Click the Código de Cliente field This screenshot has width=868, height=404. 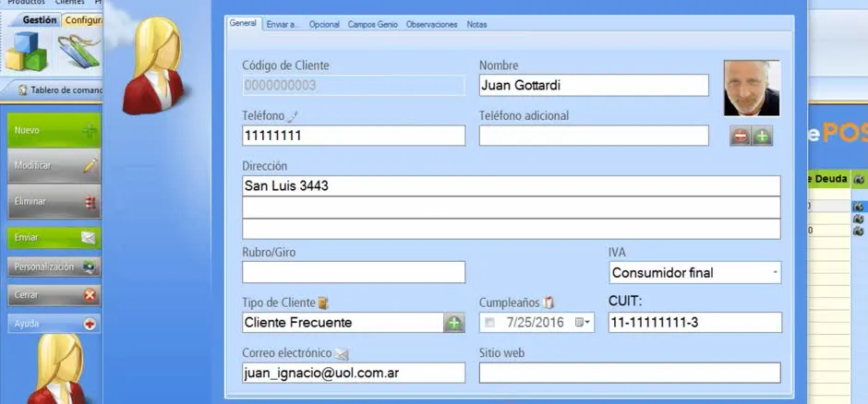pos(354,86)
